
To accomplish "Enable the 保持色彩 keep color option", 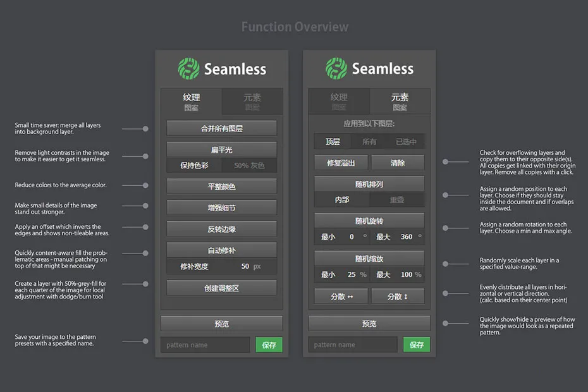I will coord(194,166).
